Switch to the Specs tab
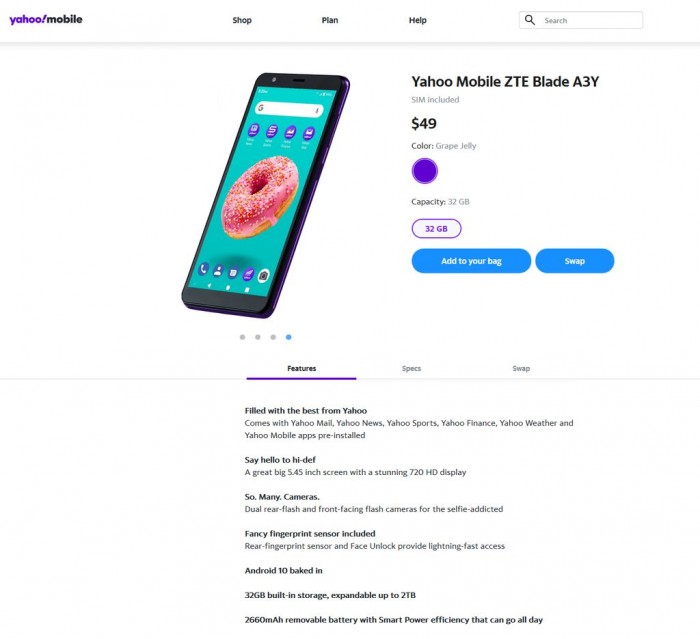 [411, 369]
